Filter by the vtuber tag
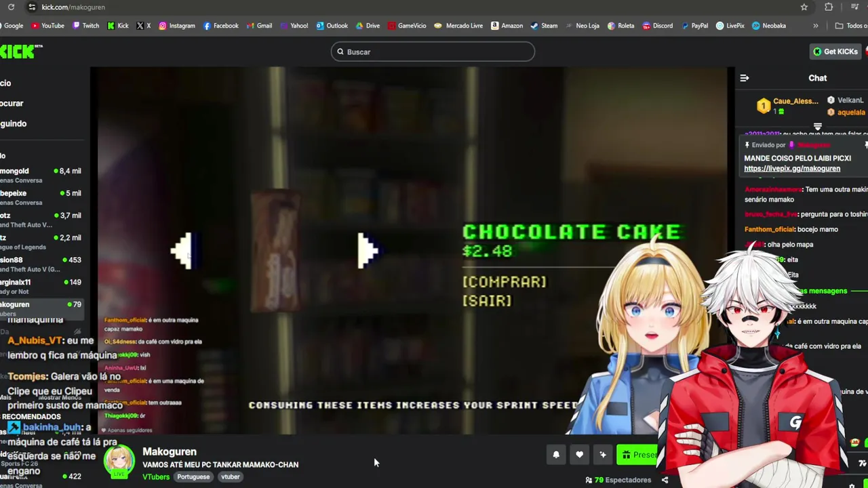Screen dimensions: 868x488 [x=230, y=477]
